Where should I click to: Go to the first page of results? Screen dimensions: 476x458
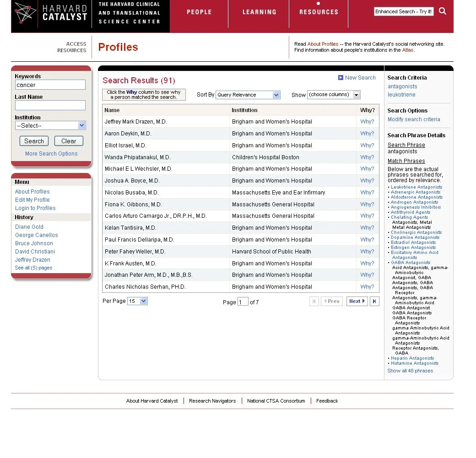tap(314, 302)
